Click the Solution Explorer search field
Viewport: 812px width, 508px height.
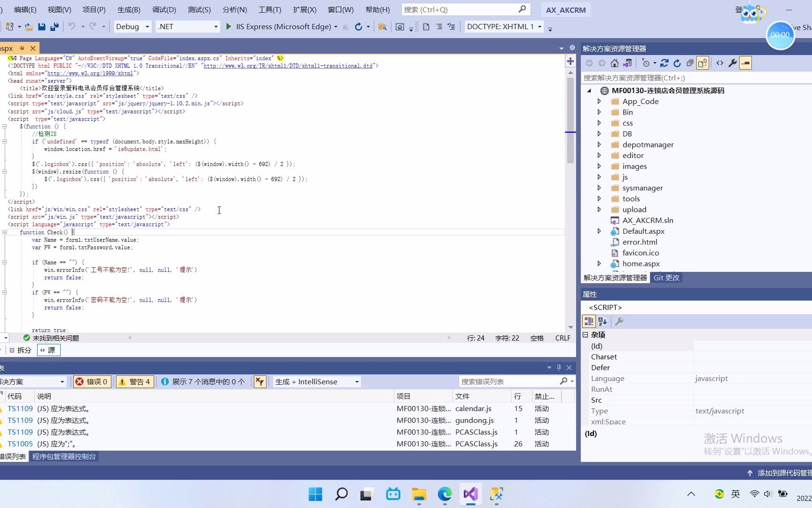pos(696,78)
